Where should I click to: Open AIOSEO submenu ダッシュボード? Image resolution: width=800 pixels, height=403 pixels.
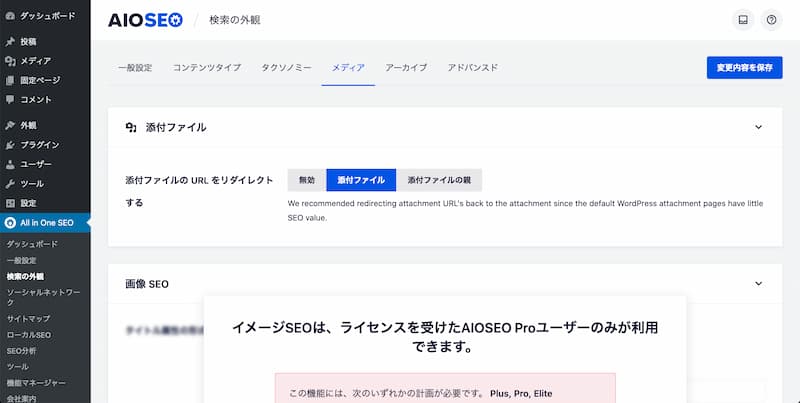pos(32,244)
